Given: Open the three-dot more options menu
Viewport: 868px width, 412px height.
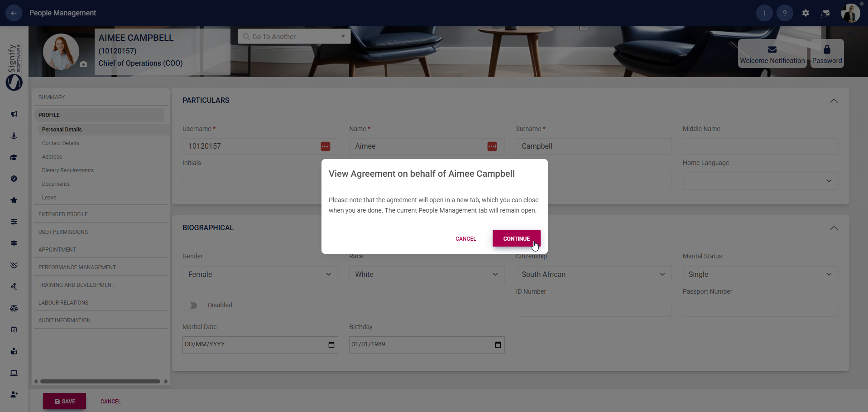Looking at the screenshot, I should coord(764,13).
